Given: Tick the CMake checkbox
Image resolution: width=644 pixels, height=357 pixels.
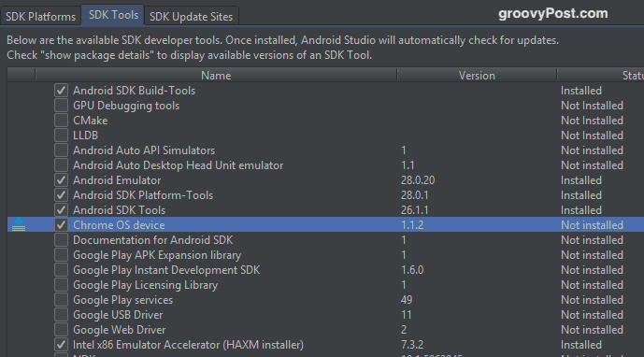Looking at the screenshot, I should 61,121.
